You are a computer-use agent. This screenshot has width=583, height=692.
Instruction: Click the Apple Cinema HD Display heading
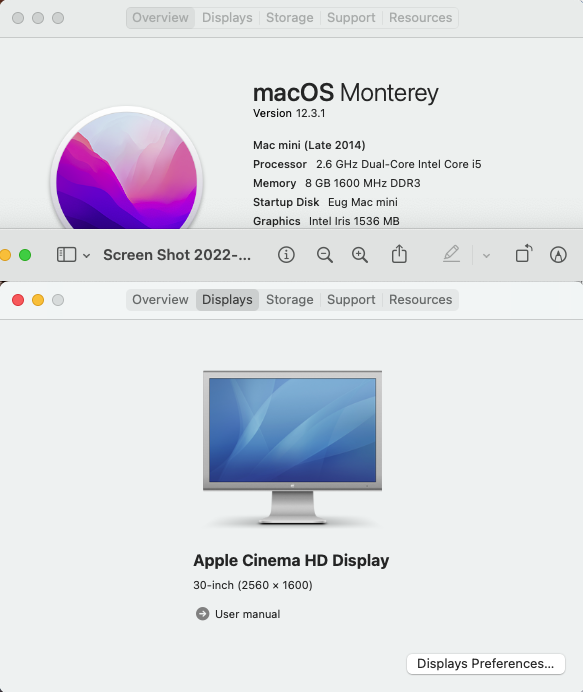(291, 560)
